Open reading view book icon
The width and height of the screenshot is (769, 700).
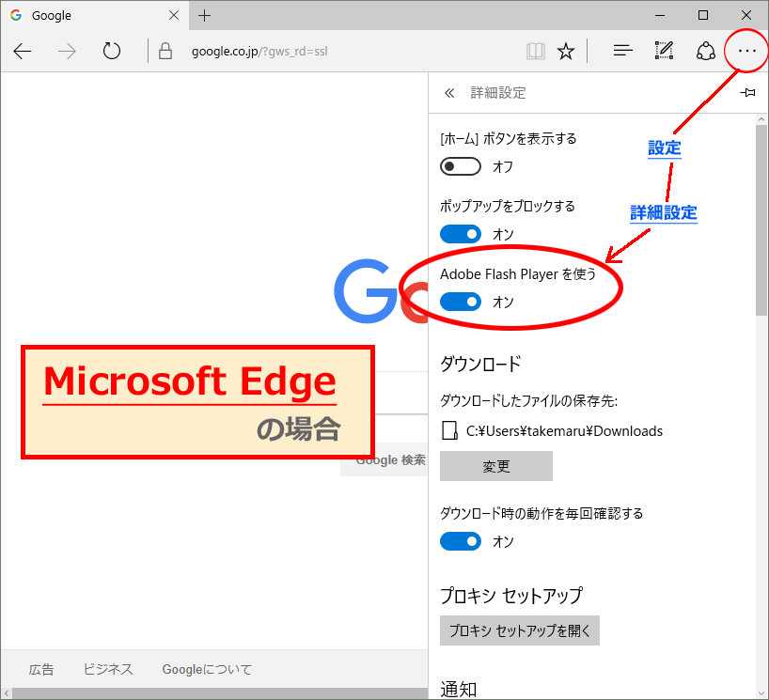tap(536, 51)
